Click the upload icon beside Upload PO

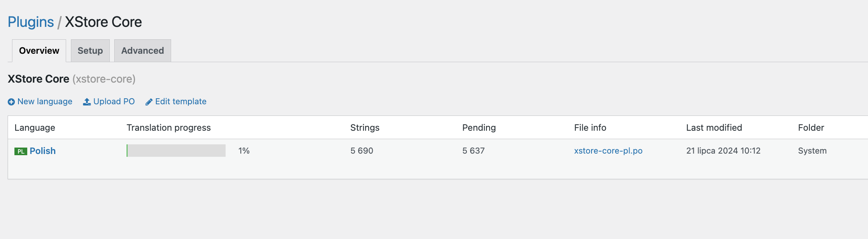pos(87,102)
